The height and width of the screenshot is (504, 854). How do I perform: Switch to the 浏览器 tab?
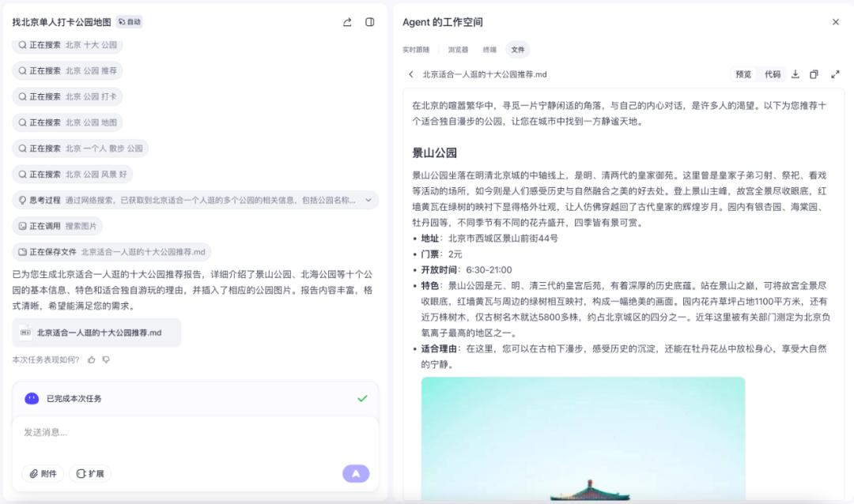[x=458, y=49]
